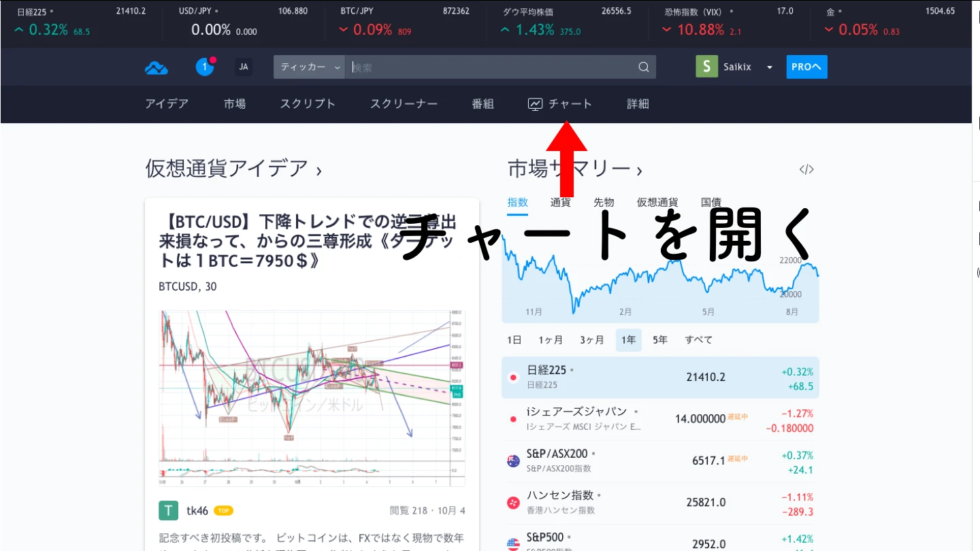Click the JA language icon
Image resolution: width=980 pixels, height=551 pixels.
(244, 67)
